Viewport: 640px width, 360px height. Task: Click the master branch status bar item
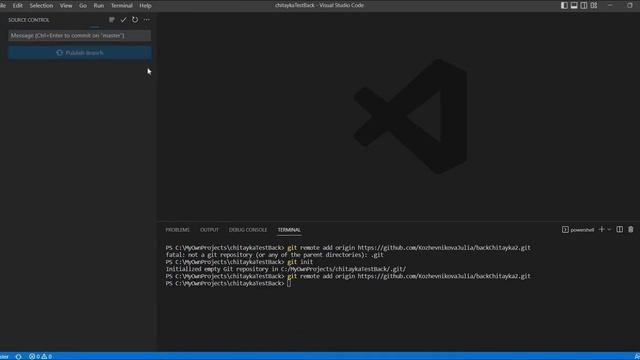(x=4, y=356)
